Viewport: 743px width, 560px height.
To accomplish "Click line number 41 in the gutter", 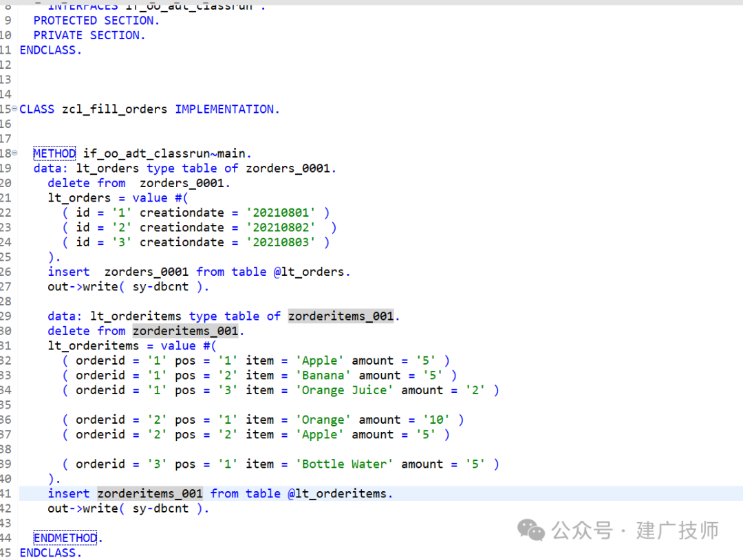I will (6, 494).
